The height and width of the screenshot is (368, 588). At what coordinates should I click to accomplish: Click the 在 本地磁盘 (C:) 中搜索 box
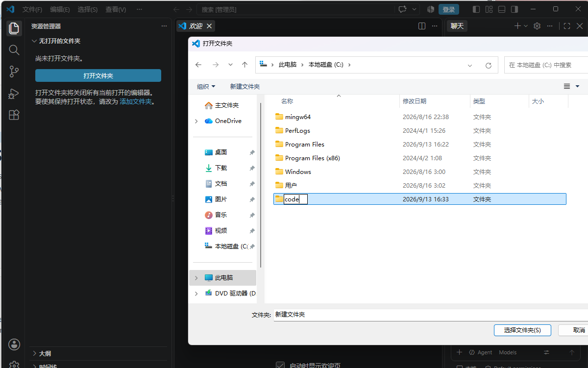(546, 65)
